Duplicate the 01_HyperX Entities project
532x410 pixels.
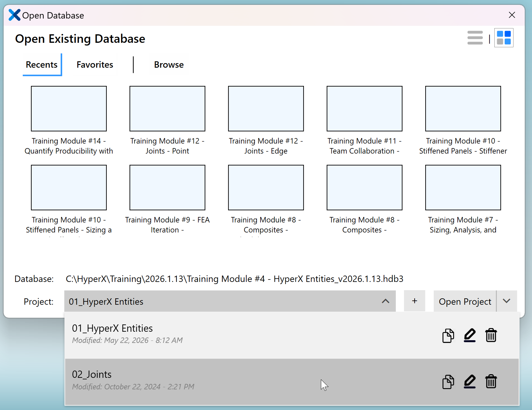(448, 335)
